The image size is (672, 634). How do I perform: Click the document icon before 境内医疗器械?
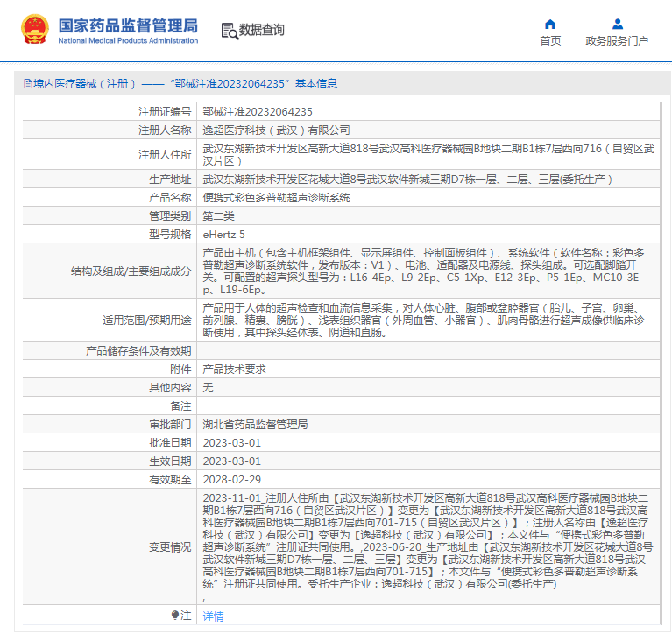coord(28,84)
